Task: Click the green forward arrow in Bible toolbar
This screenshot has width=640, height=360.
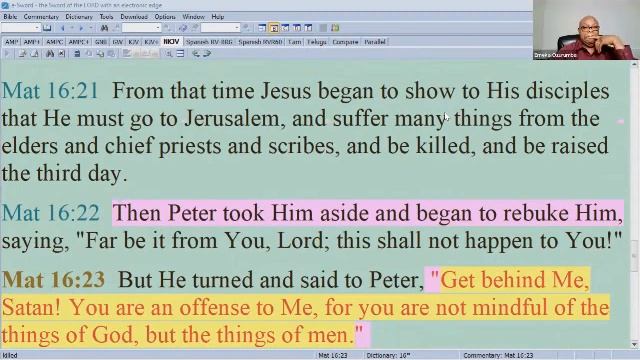Action: [x=207, y=53]
